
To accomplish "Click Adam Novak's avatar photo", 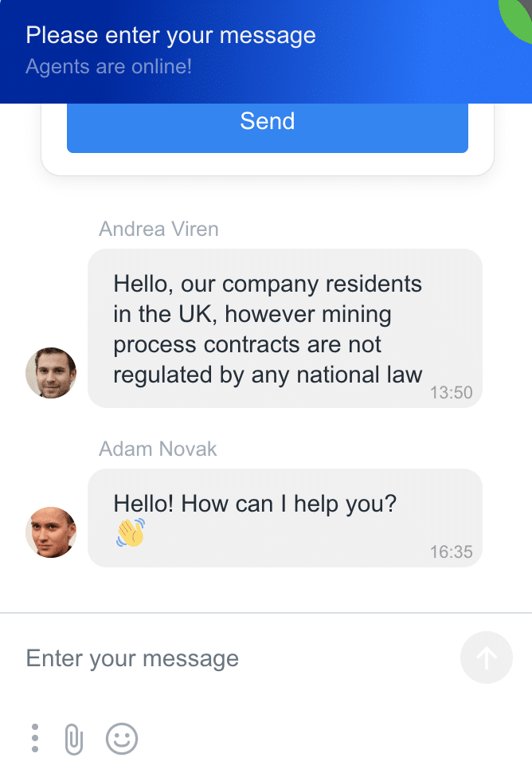I will coord(51,532).
